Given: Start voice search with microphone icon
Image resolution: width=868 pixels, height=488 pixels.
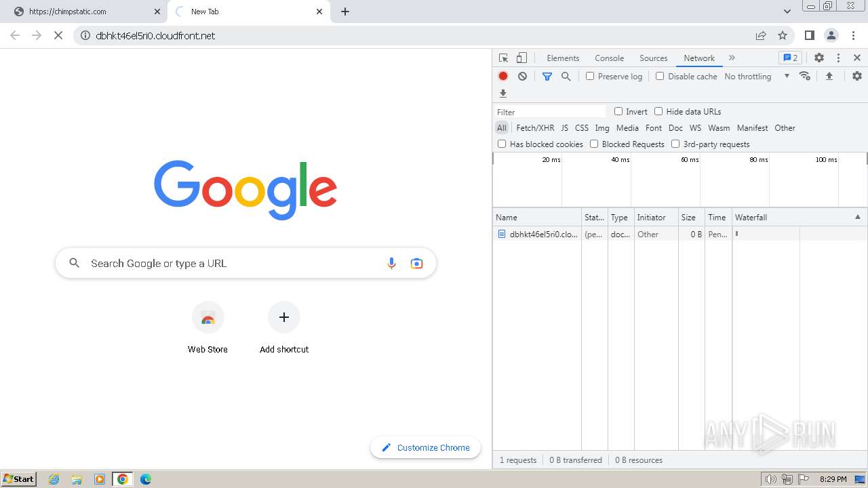Looking at the screenshot, I should (x=391, y=263).
